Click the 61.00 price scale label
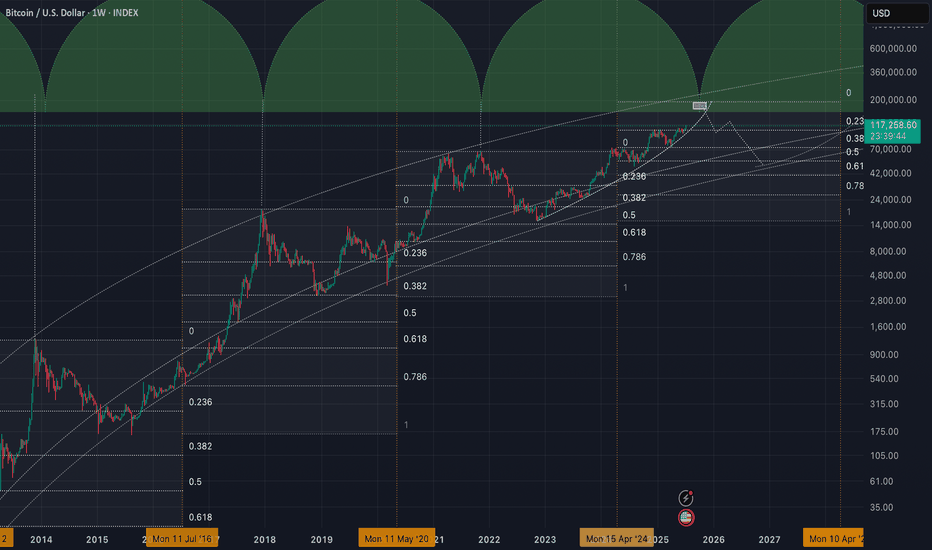This screenshot has height=550, width=932. (882, 482)
